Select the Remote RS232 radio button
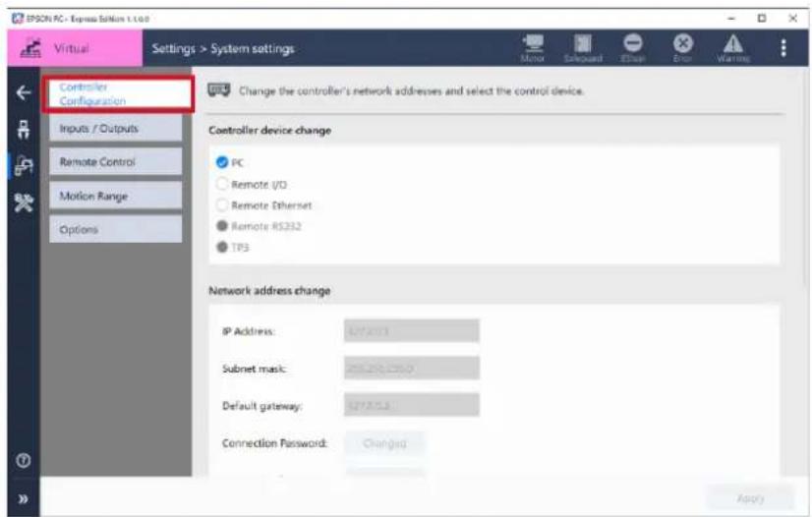The width and height of the screenshot is (812, 517). pyautogui.click(x=222, y=226)
